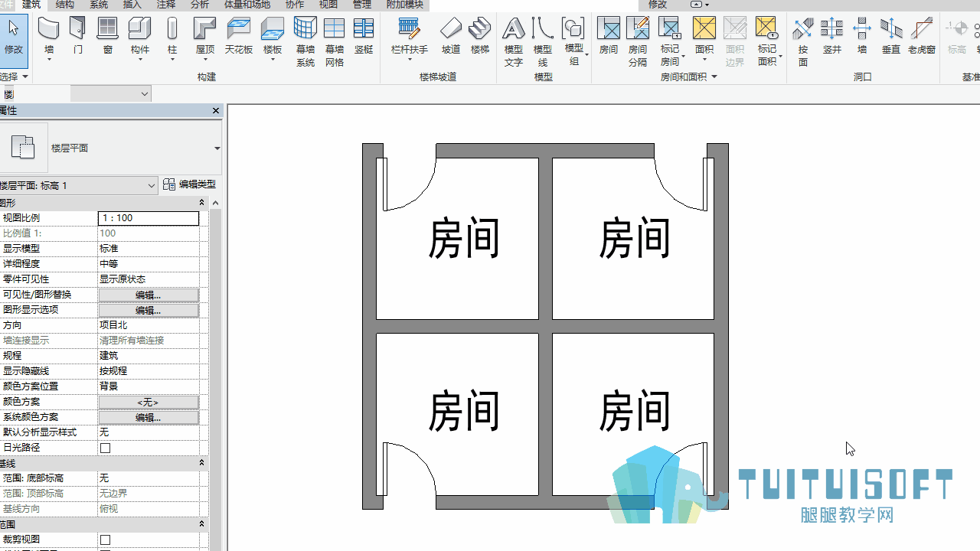980x551 pixels.
Task: Toggle the 日光路径 sun path checkbox
Action: (x=106, y=448)
